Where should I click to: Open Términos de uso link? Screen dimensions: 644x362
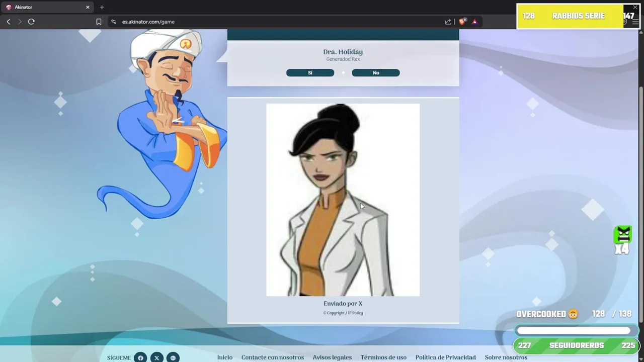pos(383,357)
